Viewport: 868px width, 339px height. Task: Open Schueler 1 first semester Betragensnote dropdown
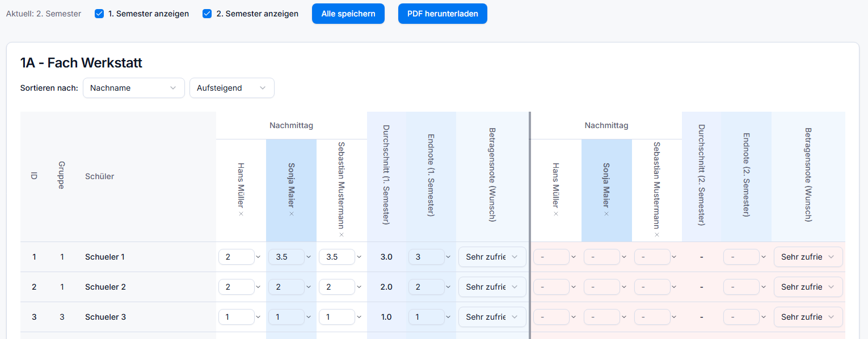tap(492, 257)
